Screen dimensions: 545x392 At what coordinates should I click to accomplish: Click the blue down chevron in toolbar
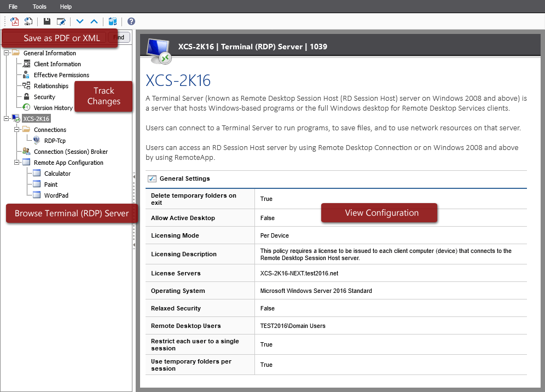[80, 21]
